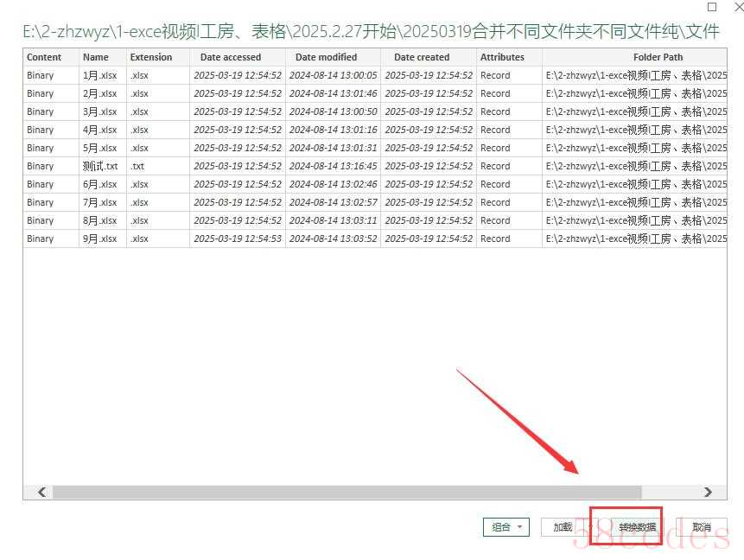Click the 转换数据 button
Screen dimensions: 744x560
637,527
